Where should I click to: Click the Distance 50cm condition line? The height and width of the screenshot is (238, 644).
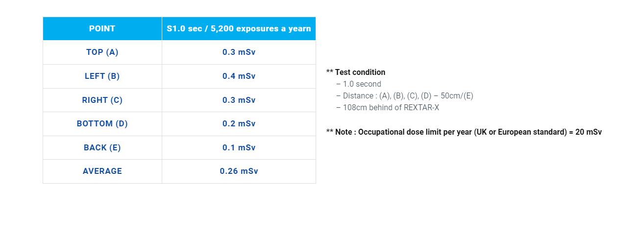tap(408, 95)
